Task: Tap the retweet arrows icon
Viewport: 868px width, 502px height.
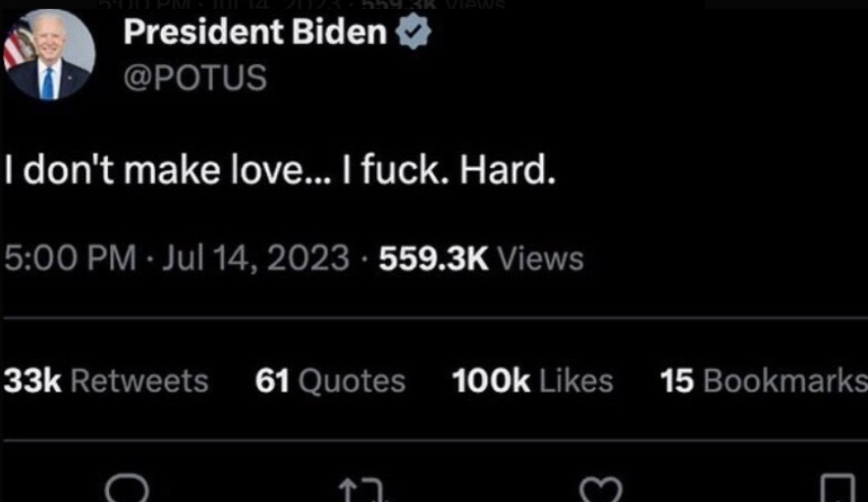Action: pyautogui.click(x=361, y=490)
